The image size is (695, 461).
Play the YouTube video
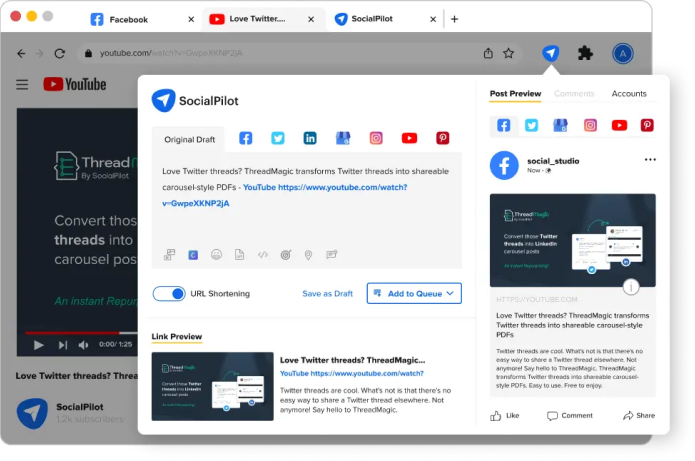click(39, 345)
